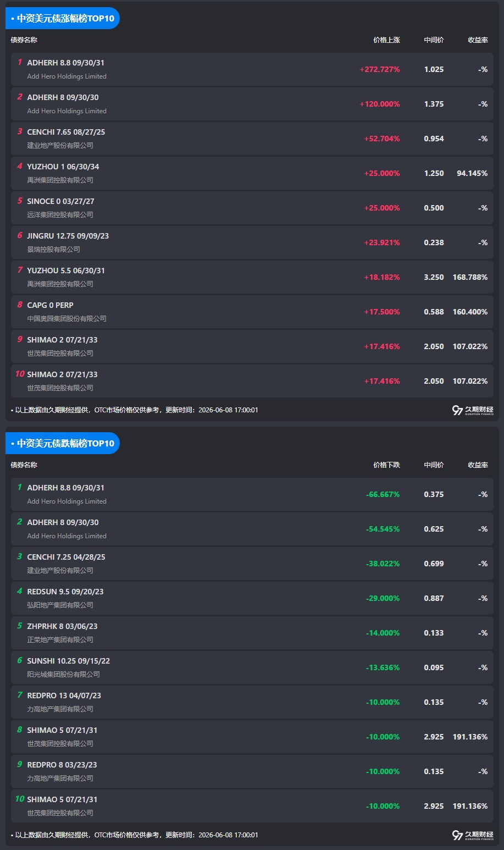Click 建业地产股份有限公司 under CENCHI 7.65
This screenshot has height=850, width=504.
tap(60, 146)
